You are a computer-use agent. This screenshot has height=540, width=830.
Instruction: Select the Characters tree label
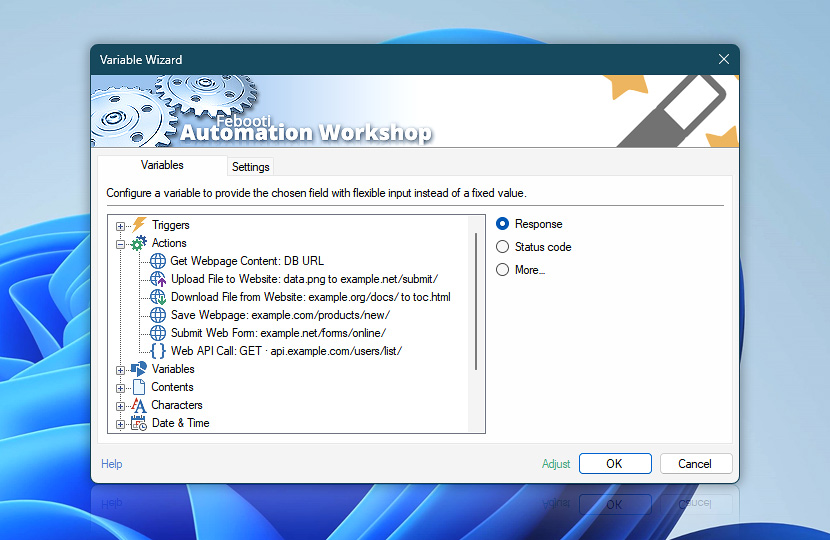(x=177, y=405)
